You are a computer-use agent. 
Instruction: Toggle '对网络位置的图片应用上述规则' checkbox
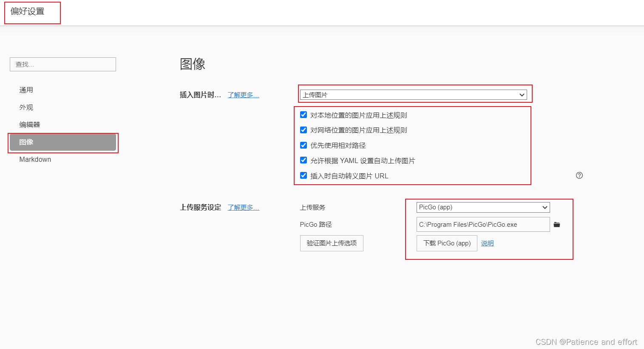pyautogui.click(x=304, y=130)
